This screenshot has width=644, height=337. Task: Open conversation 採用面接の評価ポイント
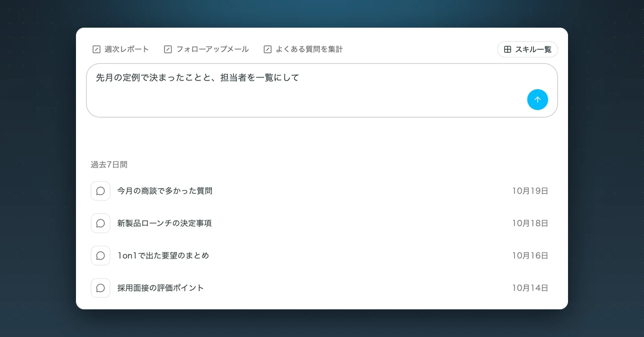[x=319, y=288]
